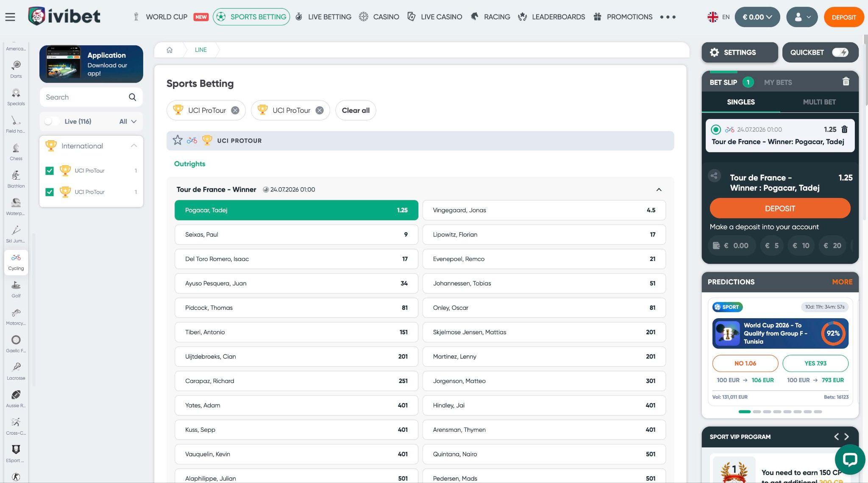
Task: Click the home breadcrumb icon
Action: click(170, 50)
